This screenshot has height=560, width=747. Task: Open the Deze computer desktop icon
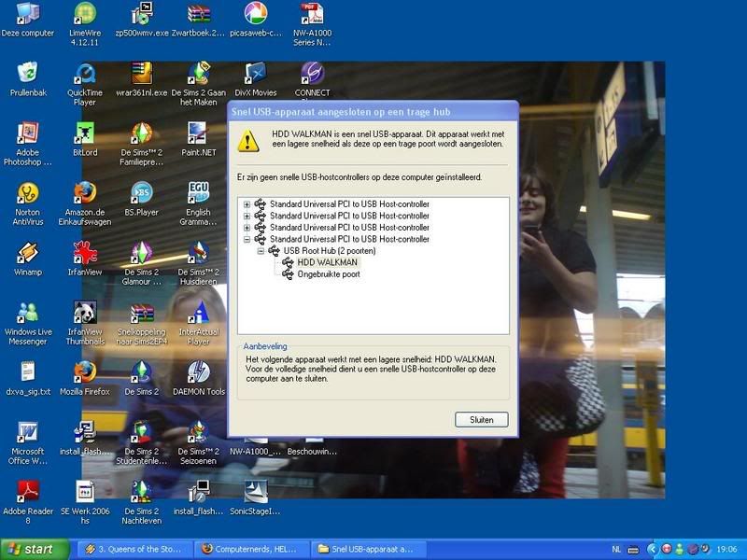[x=28, y=21]
